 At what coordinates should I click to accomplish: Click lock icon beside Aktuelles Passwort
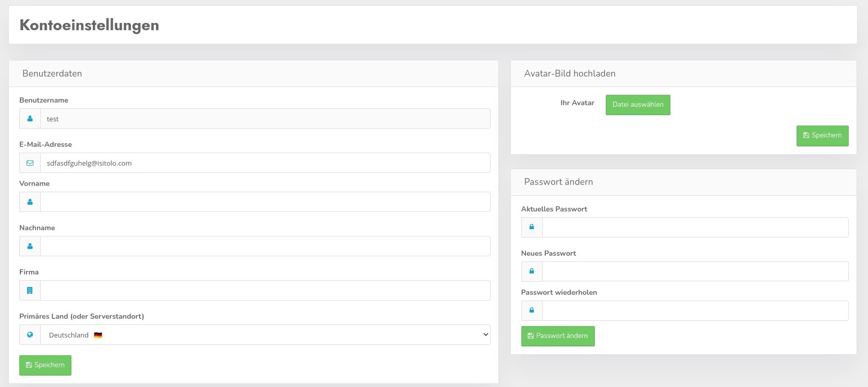pyautogui.click(x=532, y=227)
